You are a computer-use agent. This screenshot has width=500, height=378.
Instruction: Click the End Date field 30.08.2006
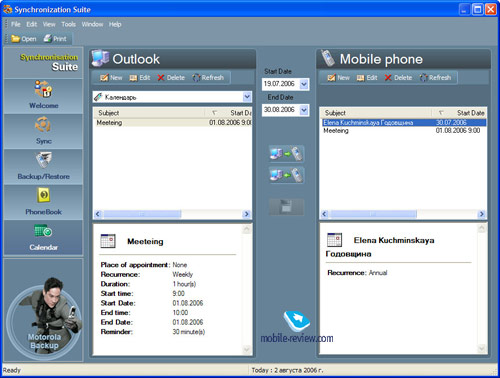click(281, 110)
